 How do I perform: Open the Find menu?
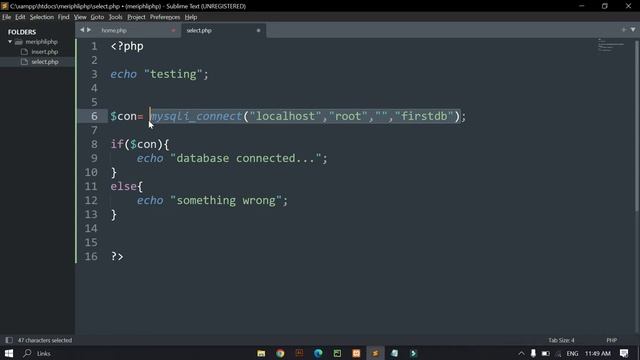click(x=63, y=17)
